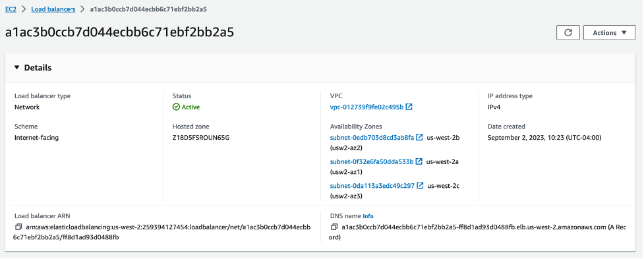Open the Actions dropdown menu
The width and height of the screenshot is (644, 259).
click(610, 33)
